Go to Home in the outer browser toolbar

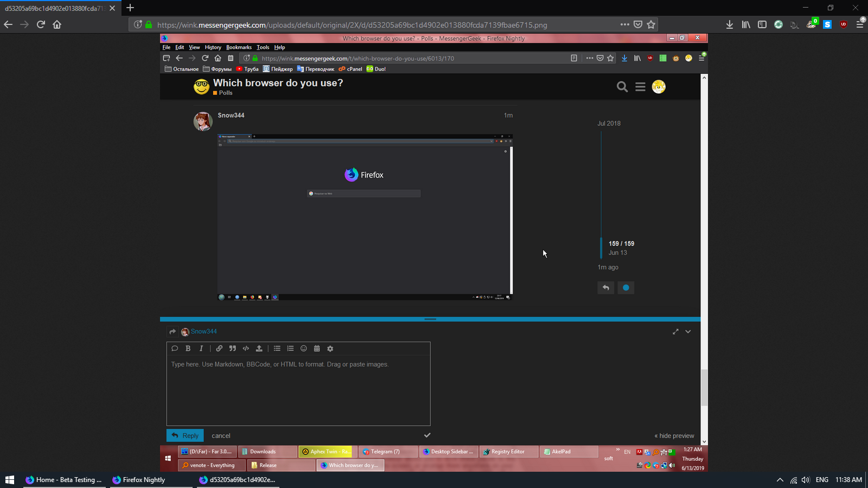click(x=57, y=24)
